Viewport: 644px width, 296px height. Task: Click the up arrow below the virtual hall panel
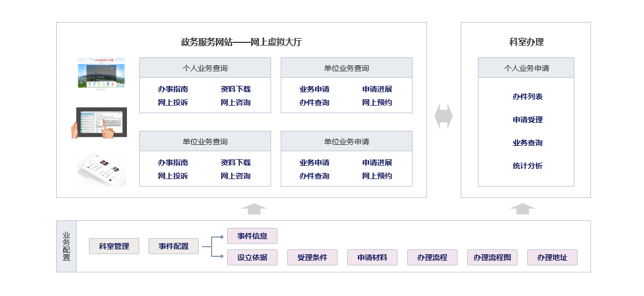253,209
